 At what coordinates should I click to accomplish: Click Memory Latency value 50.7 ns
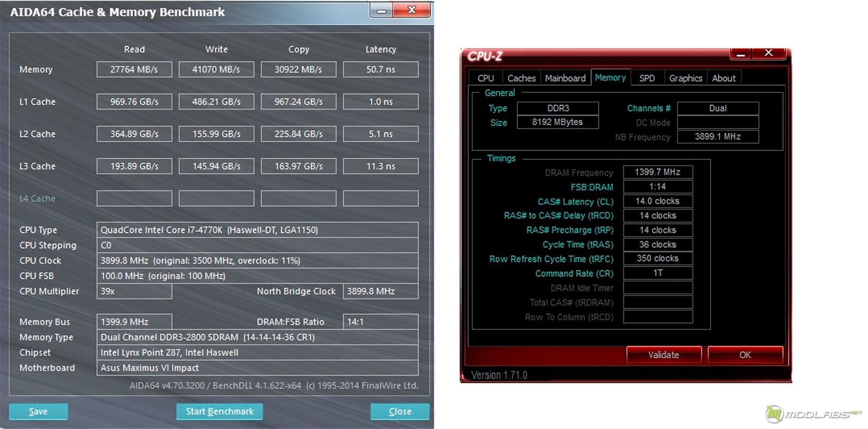point(381,69)
